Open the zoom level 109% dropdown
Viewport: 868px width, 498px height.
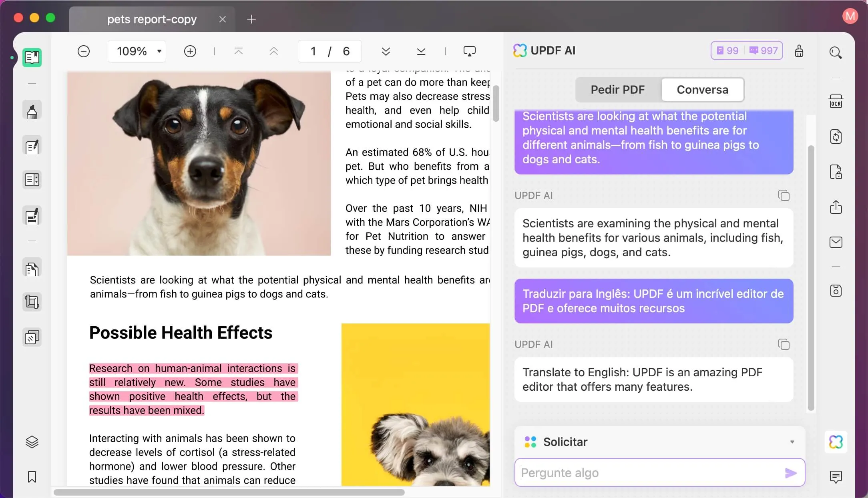click(137, 51)
